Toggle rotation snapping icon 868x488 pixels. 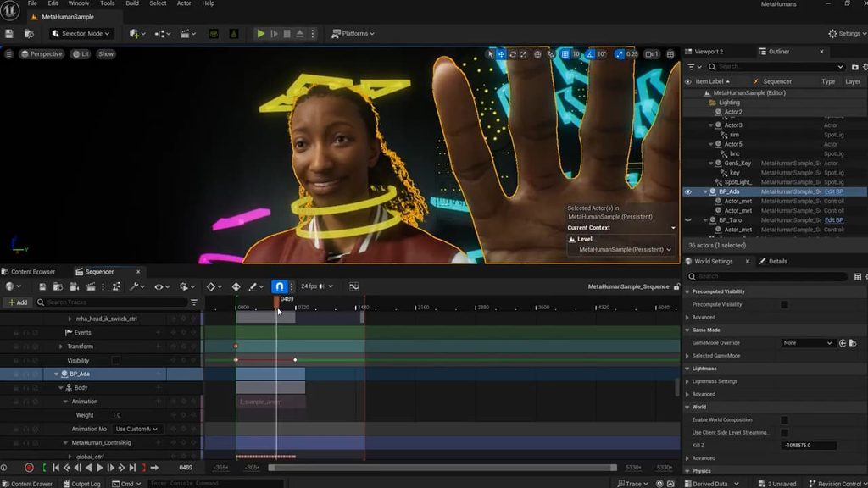(x=590, y=53)
